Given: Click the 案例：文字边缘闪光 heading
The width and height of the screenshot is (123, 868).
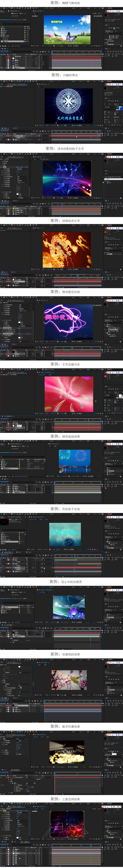Looking at the screenshot, I should (65, 364).
